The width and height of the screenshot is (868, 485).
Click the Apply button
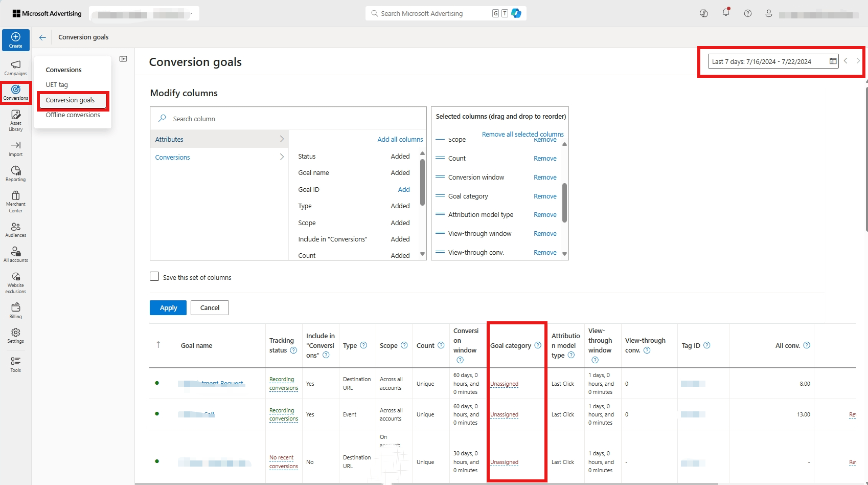168,307
